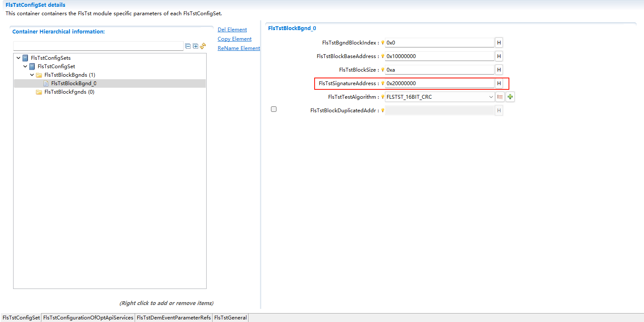
Task: Open list view for FlsTstTestAlgorithm
Action: coord(500,97)
